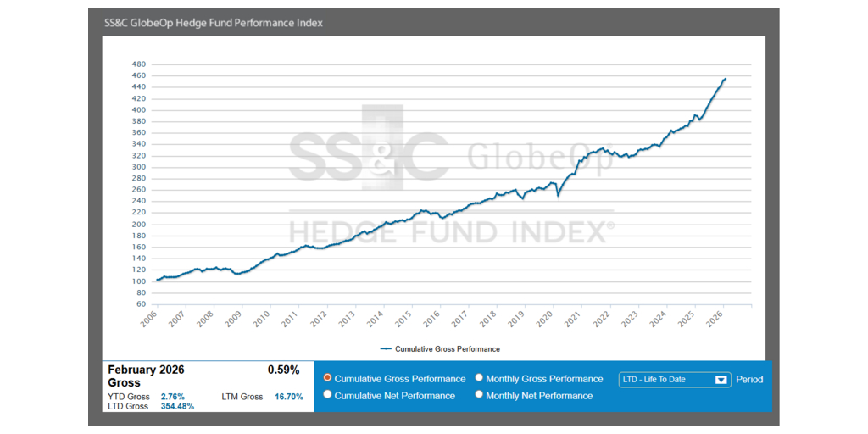This screenshot has width=868, height=434.
Task: Select the Cumulative Gross Performance radio button
Action: [x=327, y=378]
